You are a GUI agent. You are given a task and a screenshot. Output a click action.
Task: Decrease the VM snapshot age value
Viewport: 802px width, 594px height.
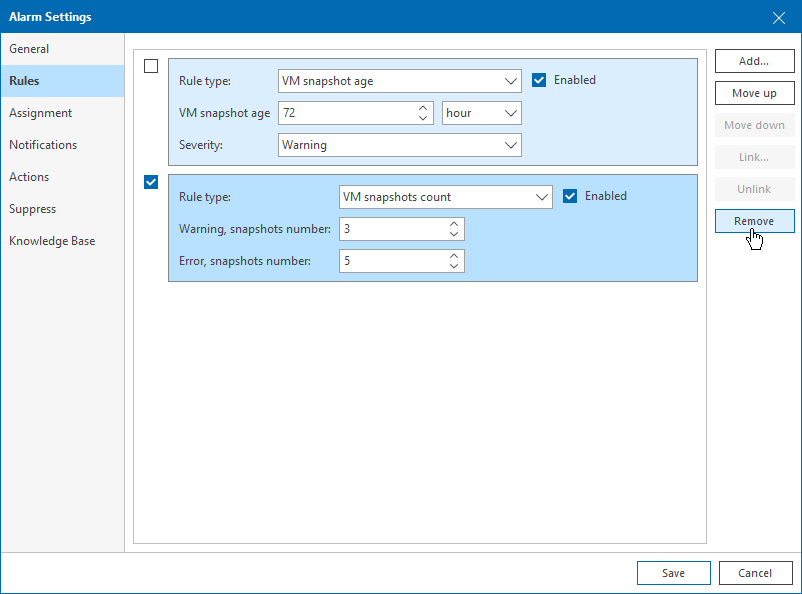424,118
